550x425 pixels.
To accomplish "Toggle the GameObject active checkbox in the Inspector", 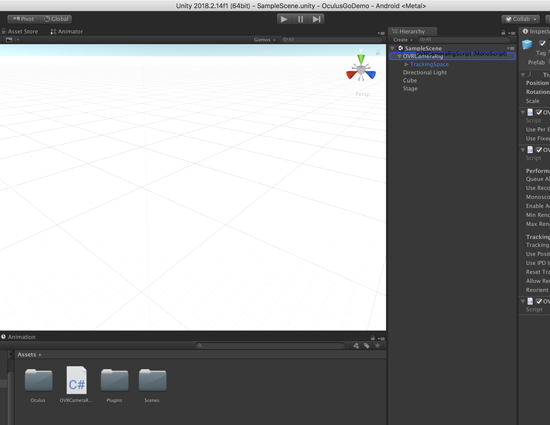I will click(x=542, y=43).
